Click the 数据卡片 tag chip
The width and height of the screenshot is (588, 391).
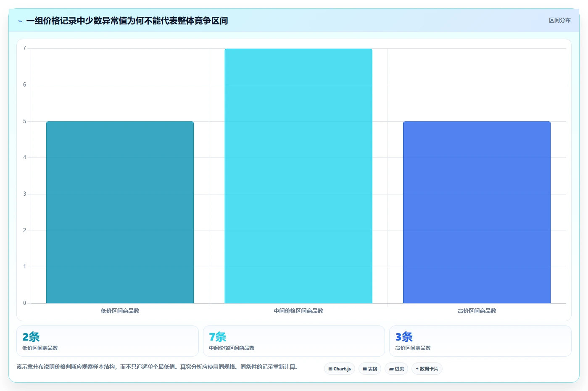pyautogui.click(x=427, y=369)
